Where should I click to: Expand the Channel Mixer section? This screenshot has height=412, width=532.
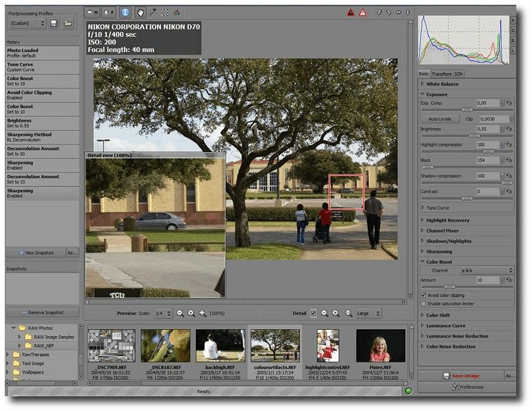(x=422, y=230)
